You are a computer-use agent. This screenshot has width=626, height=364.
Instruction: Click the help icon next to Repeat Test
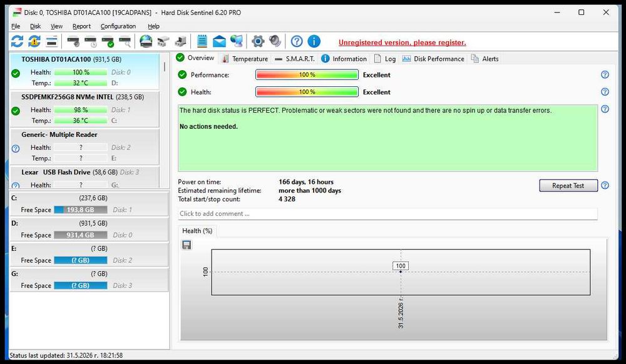605,185
